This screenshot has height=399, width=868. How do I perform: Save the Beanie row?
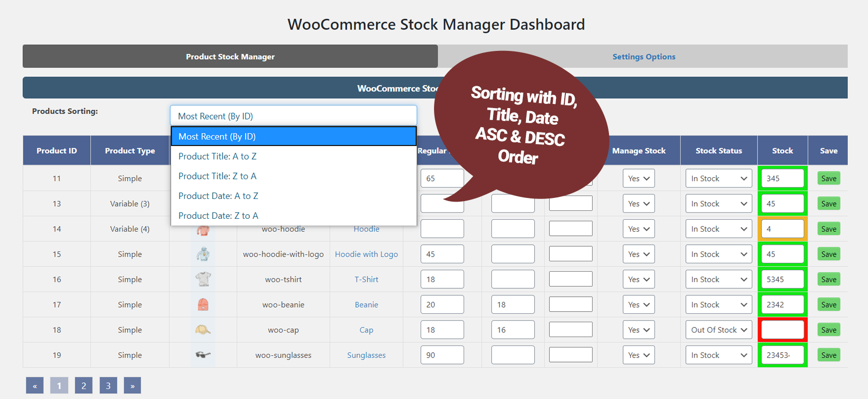[829, 304]
